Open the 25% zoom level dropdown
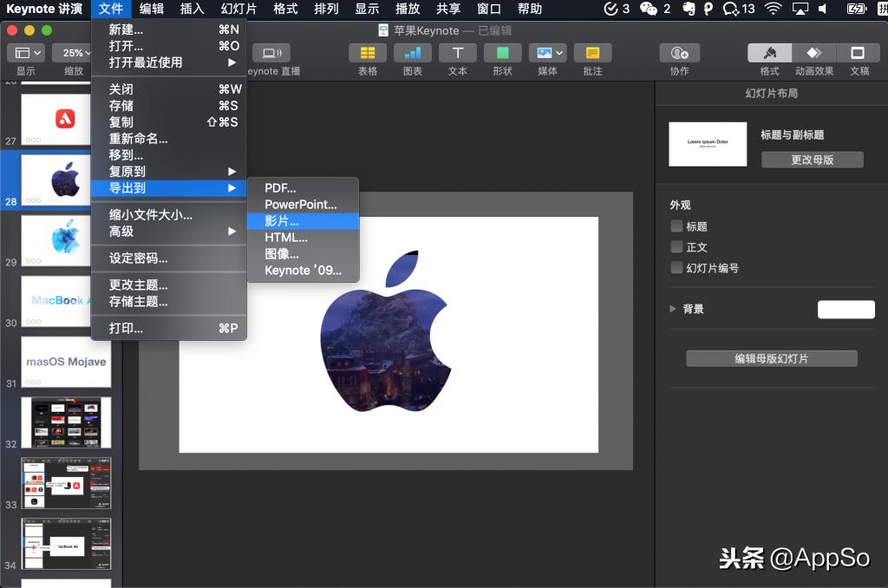 click(74, 52)
